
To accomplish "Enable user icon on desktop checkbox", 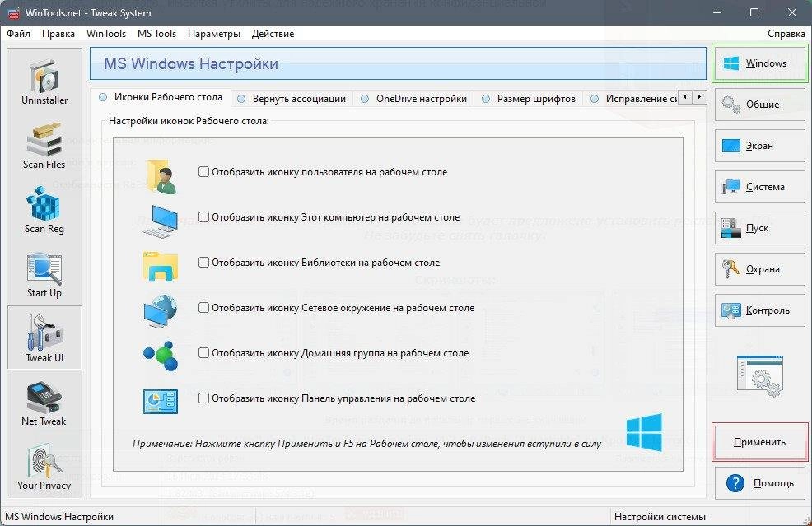I will tap(203, 171).
